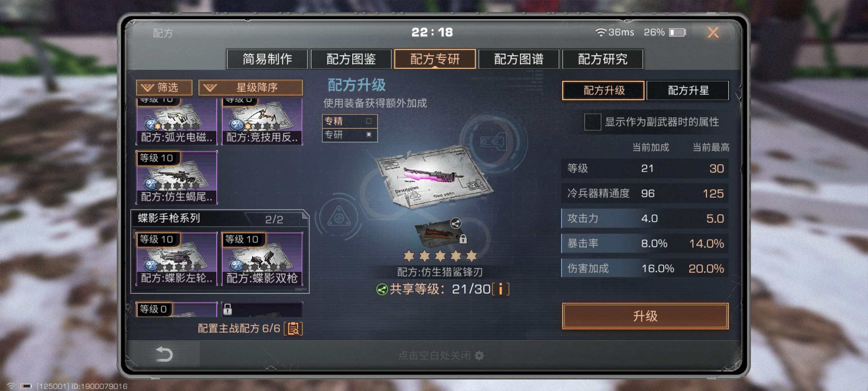868x391 pixels.
Task: Open shared level info icon
Action: pos(500,289)
